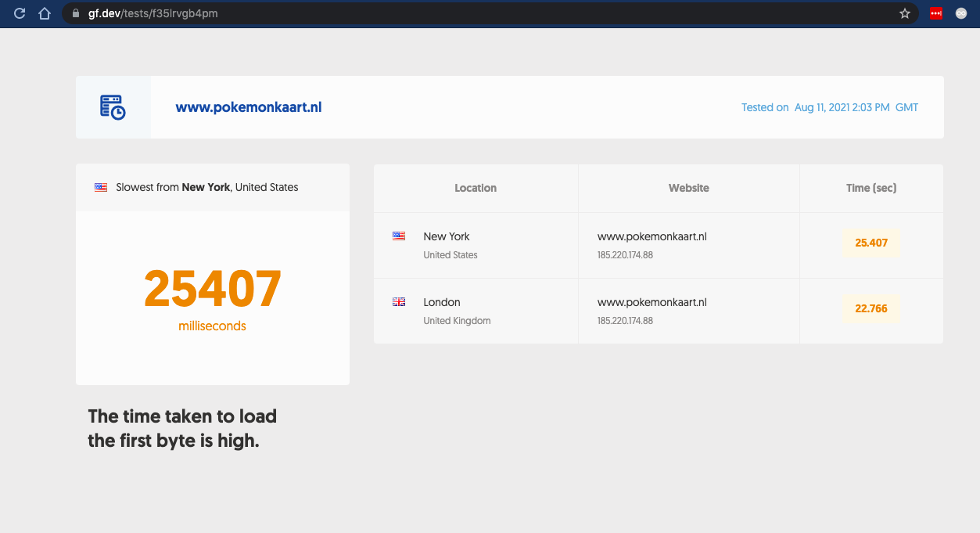Click IP 185.220.174.88 in London row
This screenshot has height=533, width=980.
[x=625, y=321]
